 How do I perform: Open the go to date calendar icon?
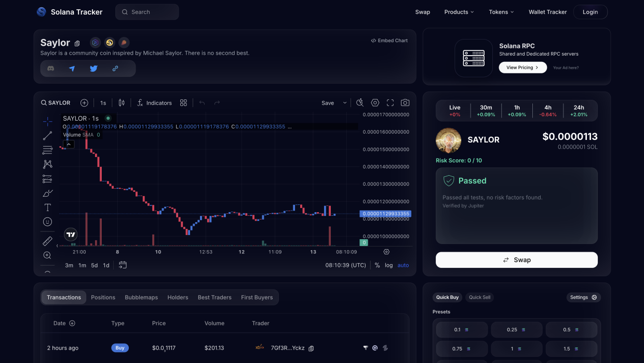[123, 265]
